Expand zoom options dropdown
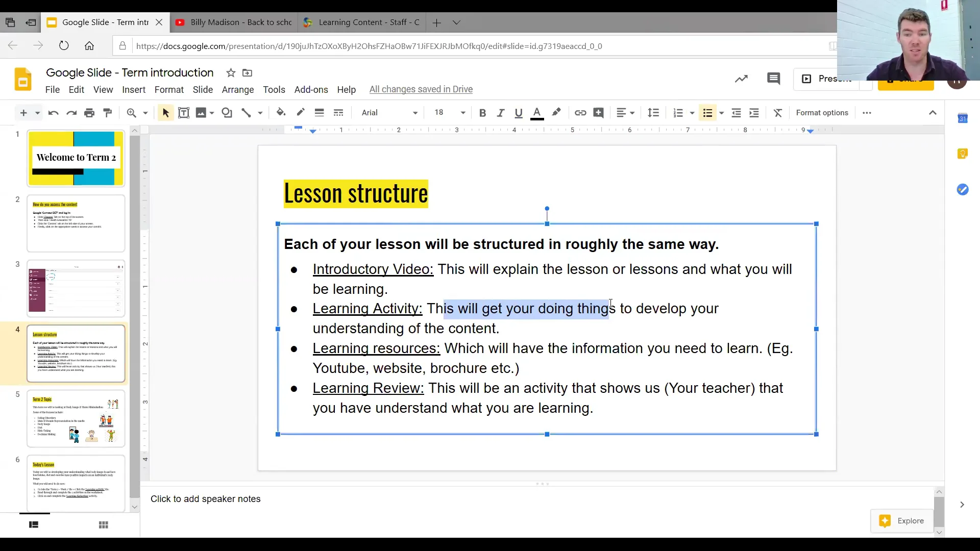Viewport: 980px width, 551px height. [x=145, y=113]
